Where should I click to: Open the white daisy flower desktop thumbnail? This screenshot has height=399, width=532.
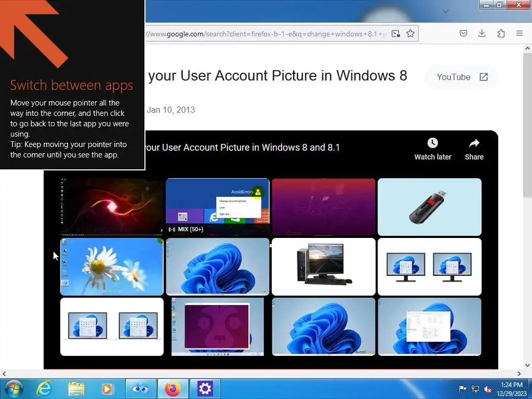(x=112, y=267)
